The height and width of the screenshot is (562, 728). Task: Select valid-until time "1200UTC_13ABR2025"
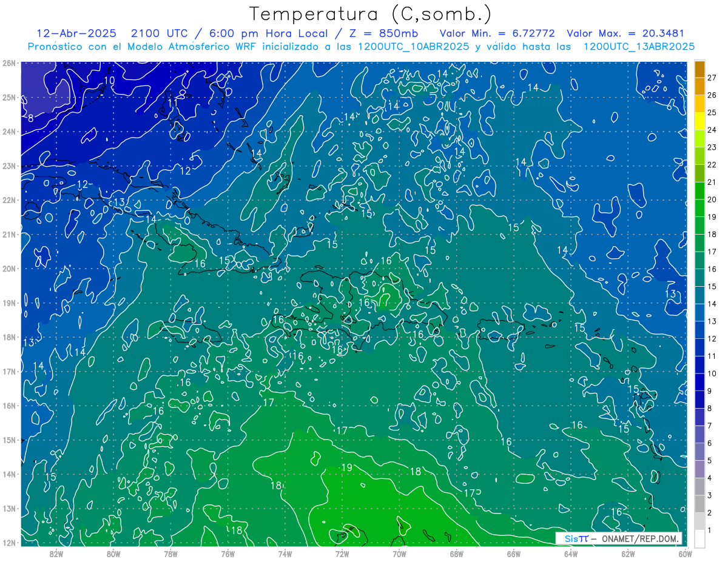[x=638, y=46]
